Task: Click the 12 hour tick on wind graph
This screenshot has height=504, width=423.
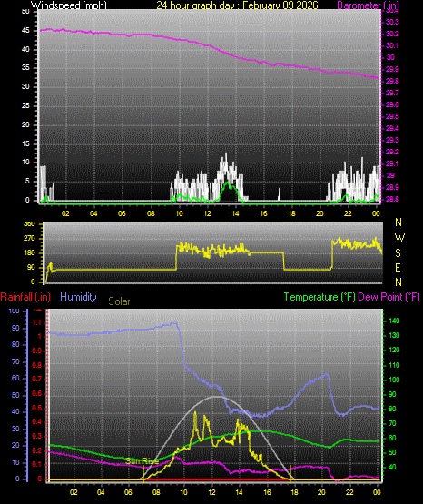Action: coord(207,213)
